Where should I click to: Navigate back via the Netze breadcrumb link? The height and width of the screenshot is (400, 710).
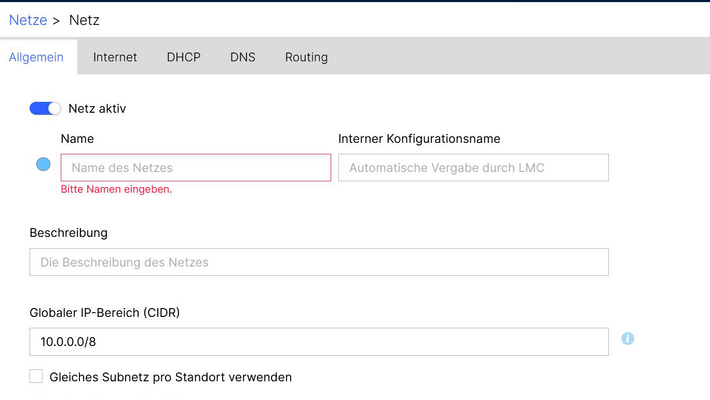(x=28, y=20)
